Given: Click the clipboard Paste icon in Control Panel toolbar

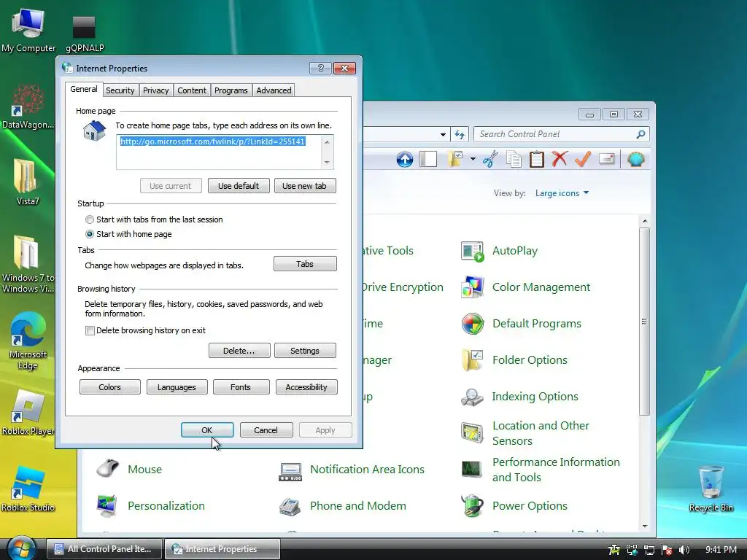Looking at the screenshot, I should 537,159.
